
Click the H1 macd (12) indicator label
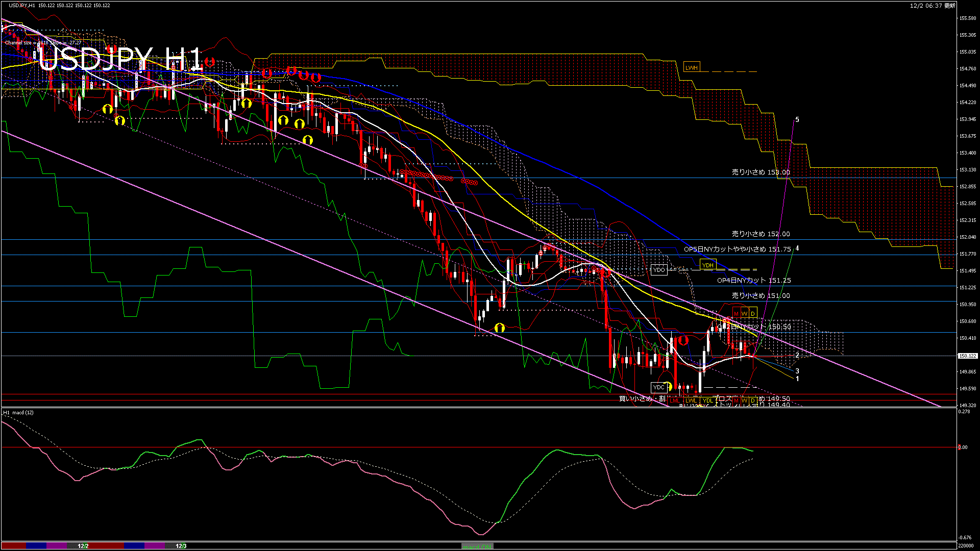click(18, 413)
